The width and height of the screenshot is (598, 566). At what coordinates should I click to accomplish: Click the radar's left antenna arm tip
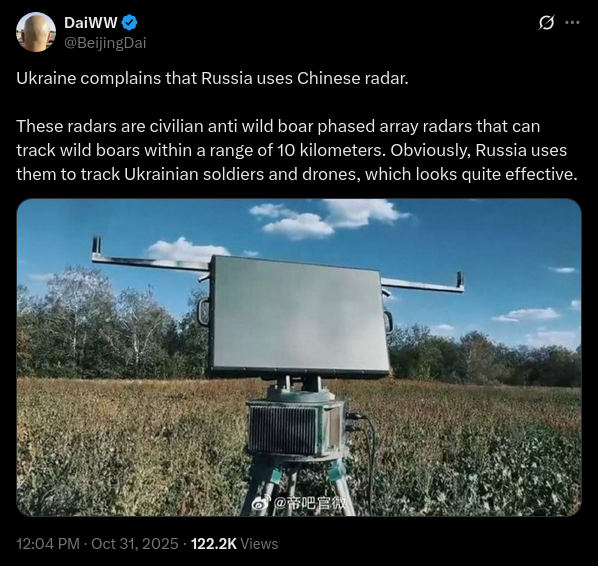click(97, 245)
